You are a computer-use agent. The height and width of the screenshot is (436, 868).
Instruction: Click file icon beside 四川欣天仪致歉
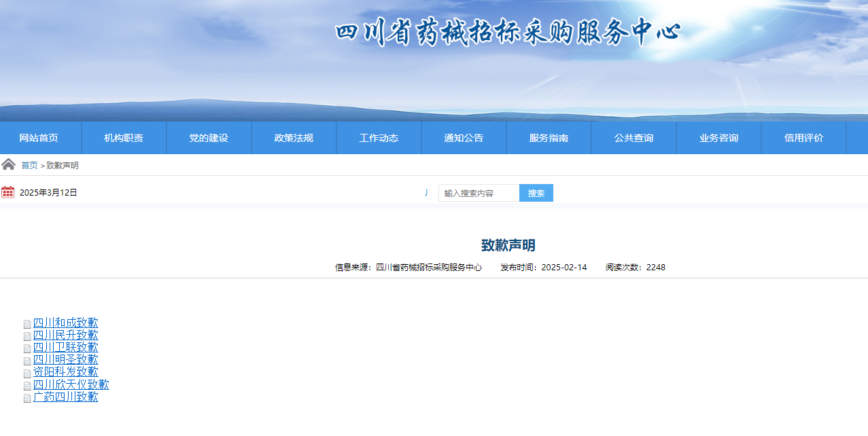point(27,386)
